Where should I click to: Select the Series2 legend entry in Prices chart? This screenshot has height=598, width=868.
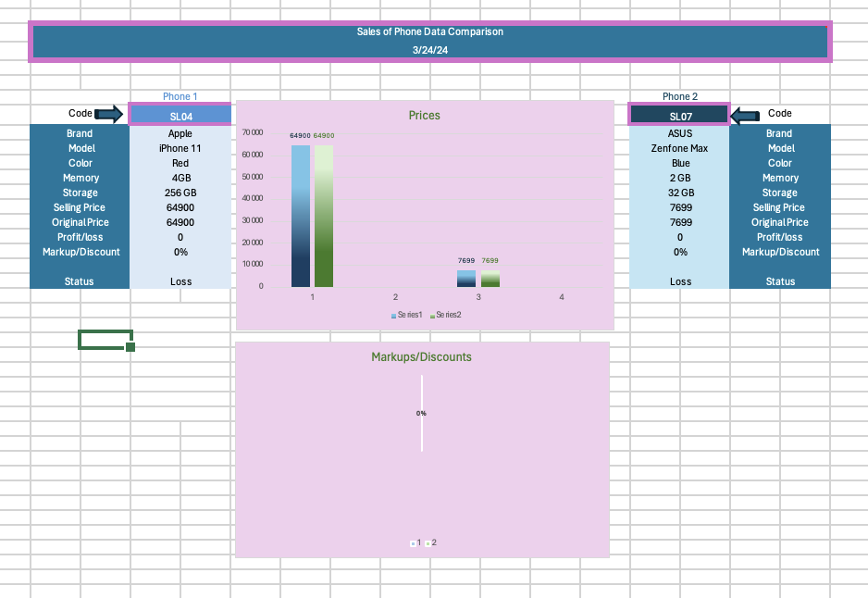click(446, 315)
